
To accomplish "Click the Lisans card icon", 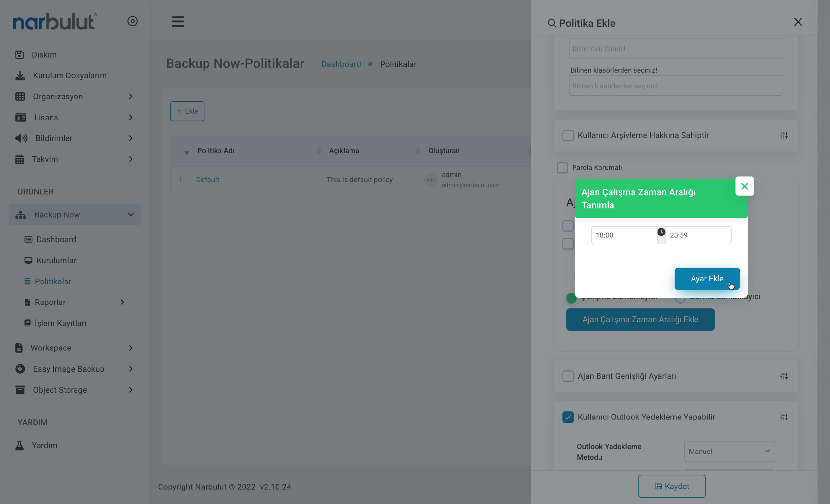I will tap(20, 118).
